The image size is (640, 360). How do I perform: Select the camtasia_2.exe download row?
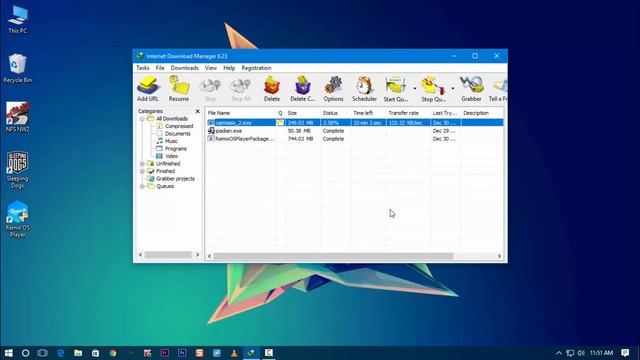(x=355, y=122)
